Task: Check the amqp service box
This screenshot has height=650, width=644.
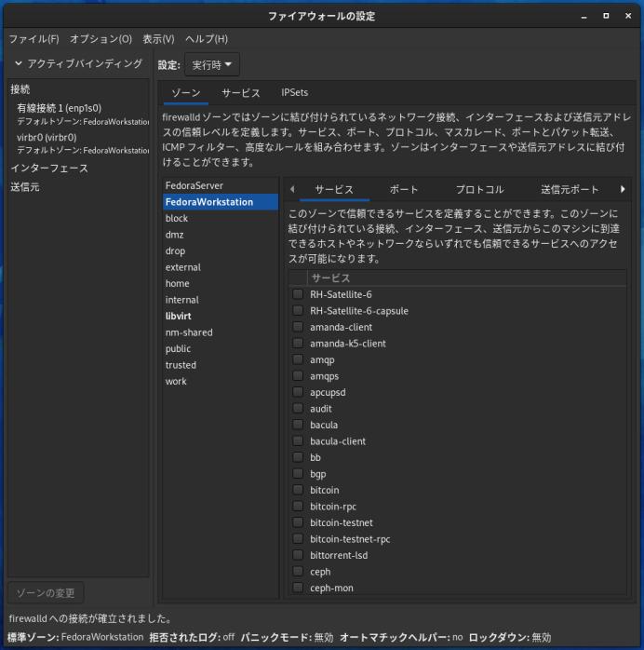Action: 298,359
